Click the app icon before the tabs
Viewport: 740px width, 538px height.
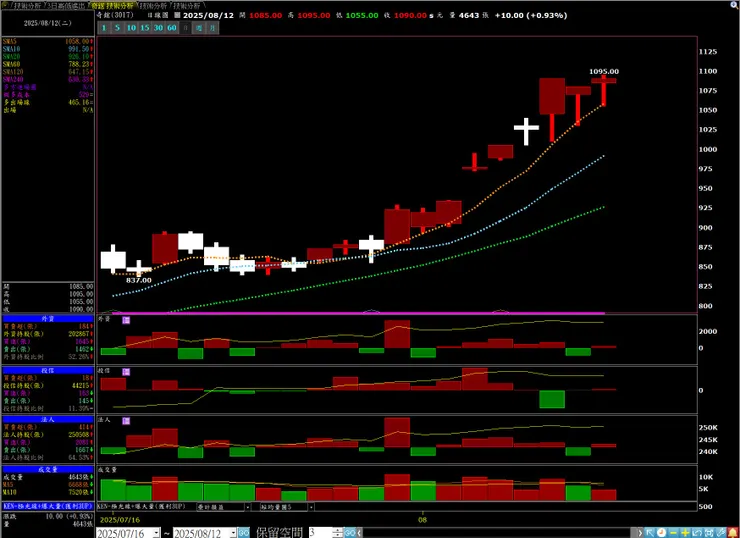coord(6,5)
